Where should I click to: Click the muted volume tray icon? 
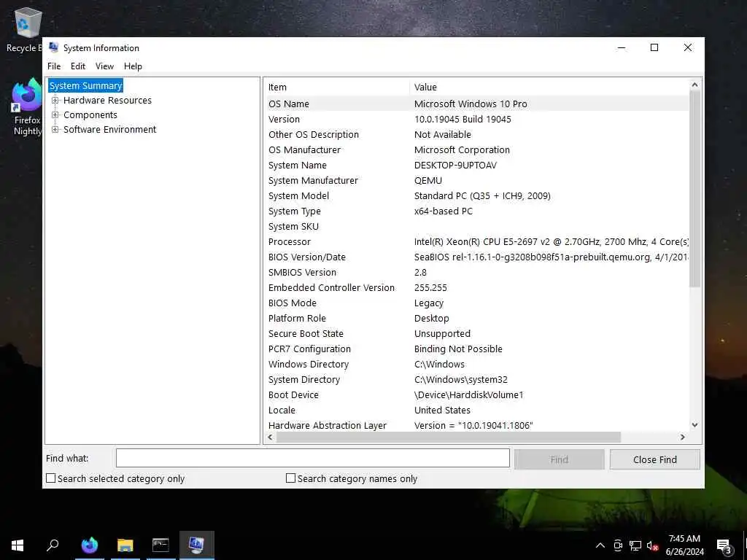coord(652,545)
